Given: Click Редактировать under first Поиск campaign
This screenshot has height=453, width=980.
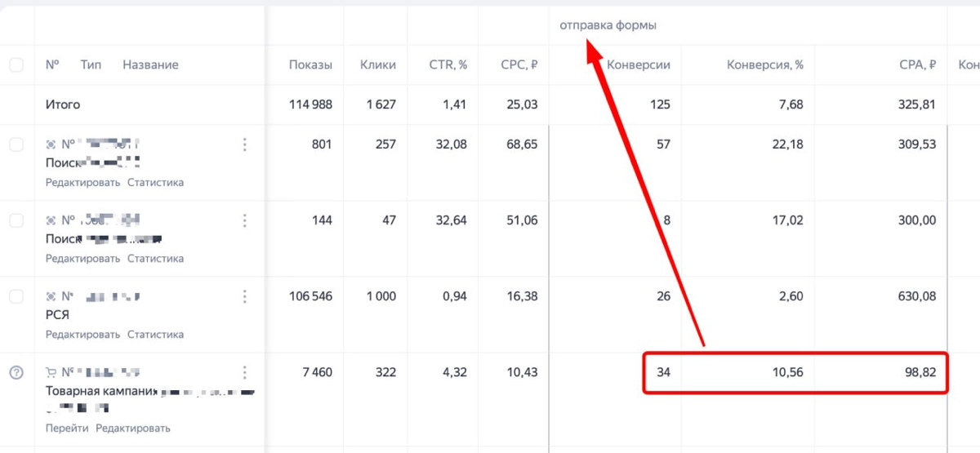Looking at the screenshot, I should (x=83, y=183).
